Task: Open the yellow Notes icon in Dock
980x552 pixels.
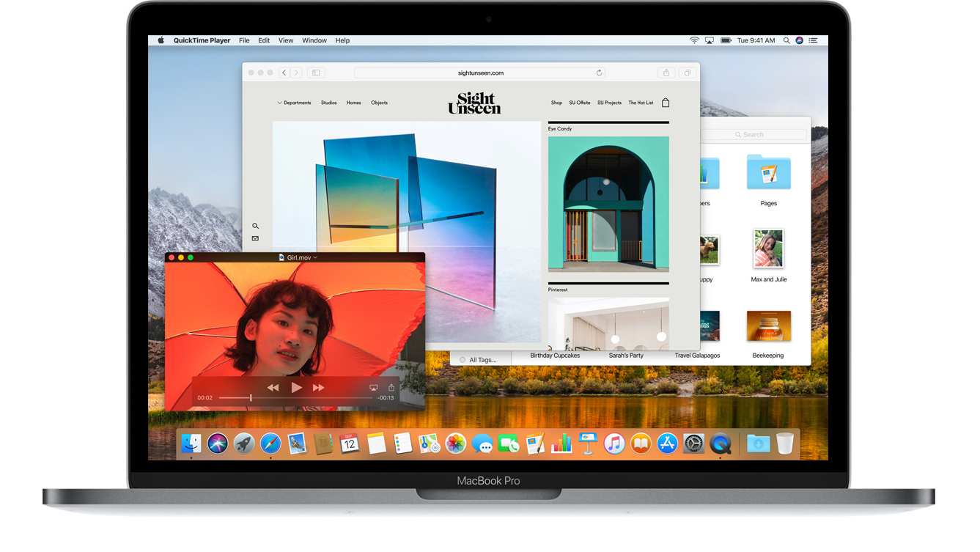Action: point(376,444)
